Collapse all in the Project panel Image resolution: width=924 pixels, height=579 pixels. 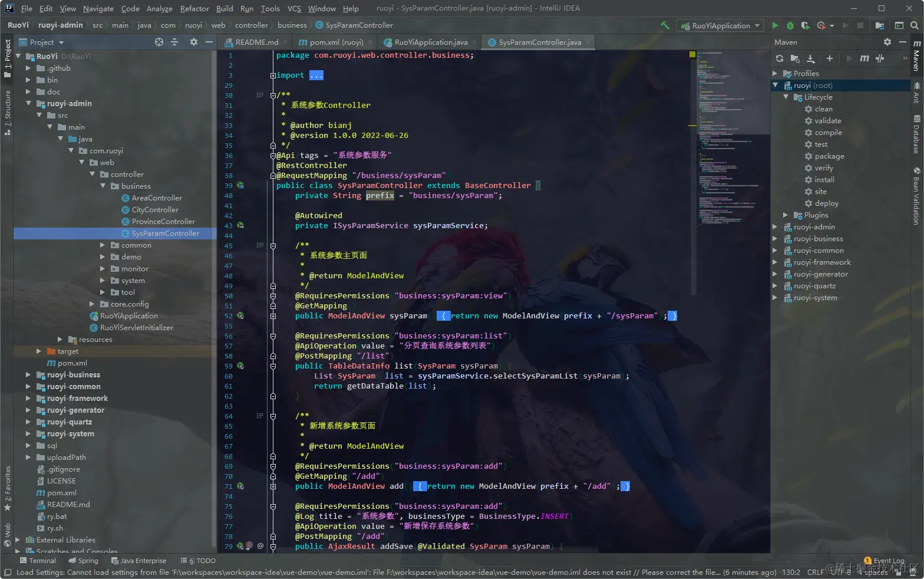pyautogui.click(x=174, y=42)
